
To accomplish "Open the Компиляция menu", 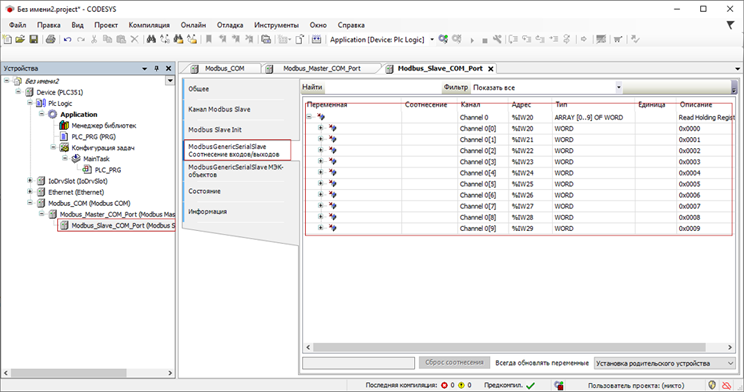I will pyautogui.click(x=149, y=25).
